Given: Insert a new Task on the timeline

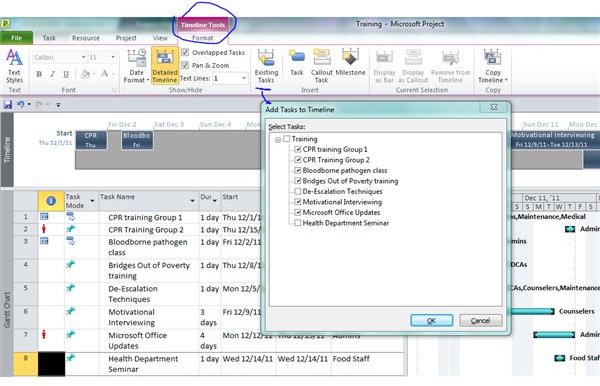Looking at the screenshot, I should [297, 63].
